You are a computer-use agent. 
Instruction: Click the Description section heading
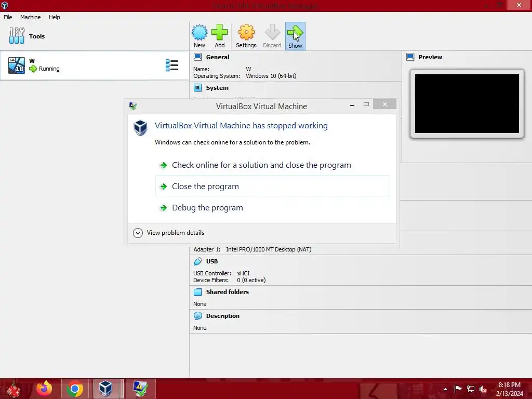222,316
